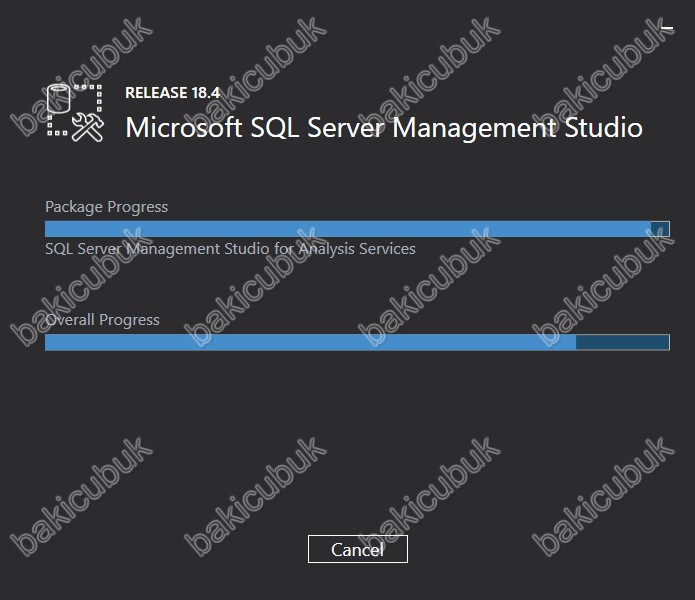This screenshot has height=600, width=695.
Task: Click the unfilled end of Overall Progress bar
Action: pos(622,342)
